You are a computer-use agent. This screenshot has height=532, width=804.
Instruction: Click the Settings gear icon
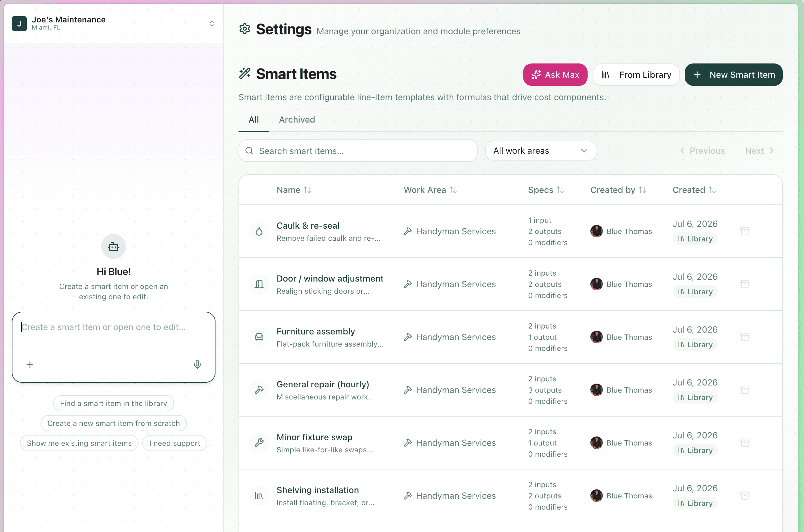(244, 29)
